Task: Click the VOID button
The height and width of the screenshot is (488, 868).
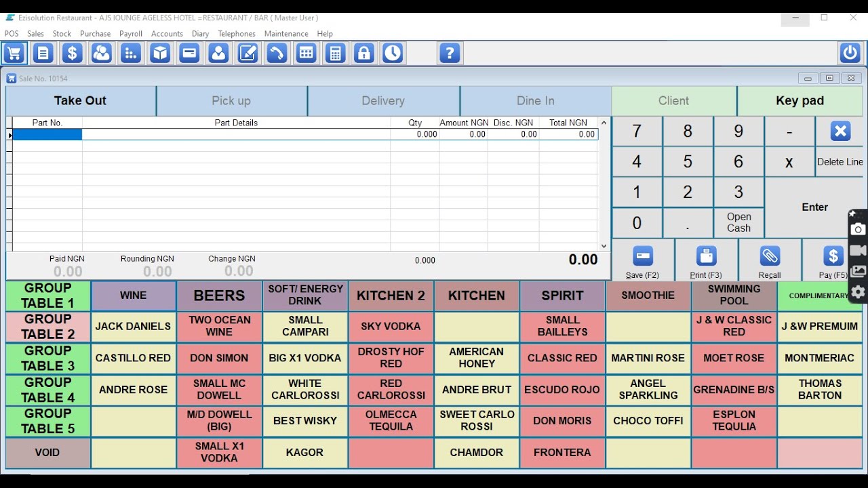Action: coord(47,453)
